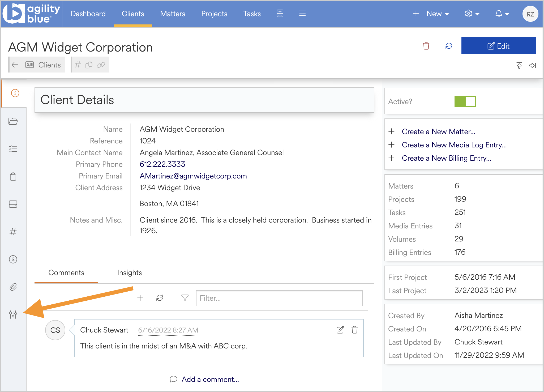Click the Reference value 1024
Screen dimensions: 544x392
pyautogui.click(x=148, y=141)
